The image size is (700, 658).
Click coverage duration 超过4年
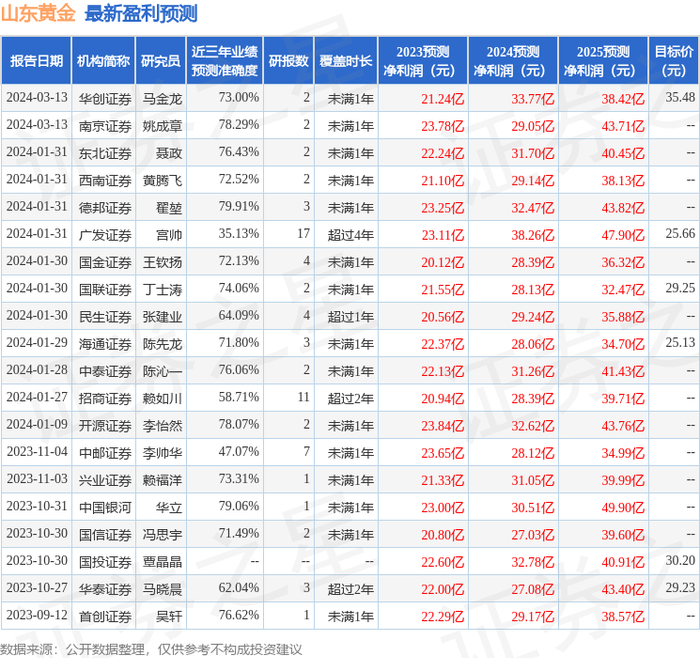(350, 235)
